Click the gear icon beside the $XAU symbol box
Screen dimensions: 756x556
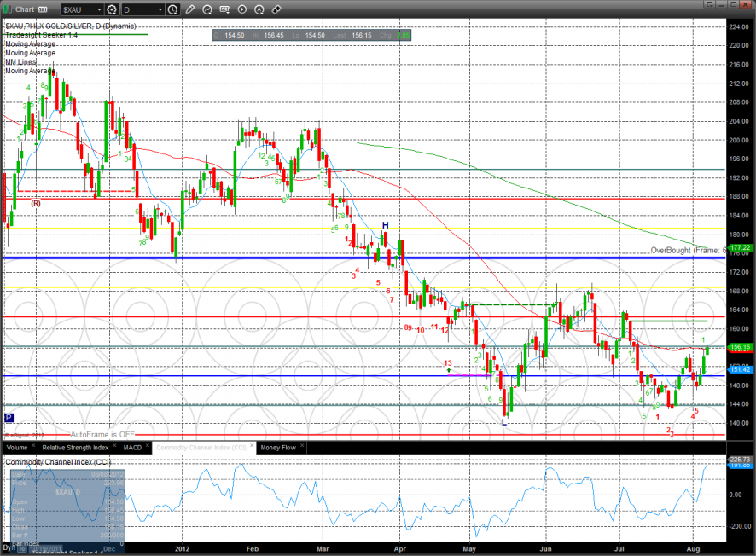tap(112, 9)
